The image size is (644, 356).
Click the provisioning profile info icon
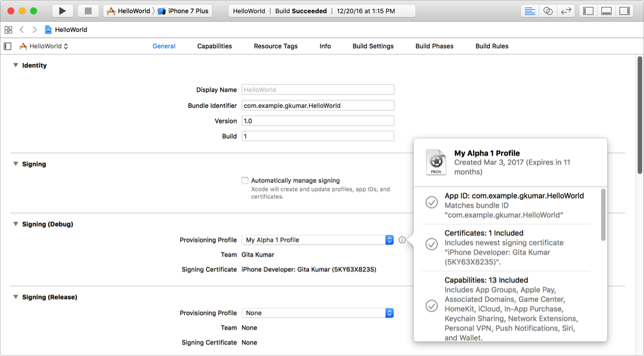(x=402, y=240)
